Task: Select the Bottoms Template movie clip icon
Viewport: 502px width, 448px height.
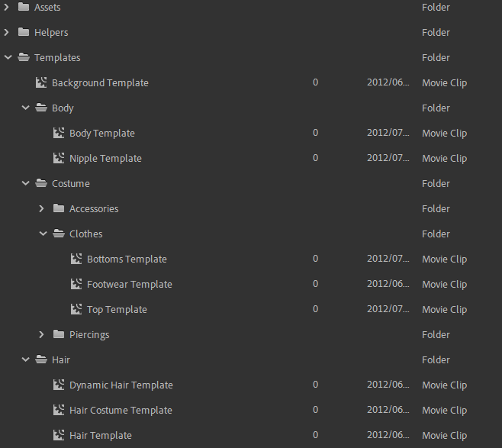Action: coord(76,259)
